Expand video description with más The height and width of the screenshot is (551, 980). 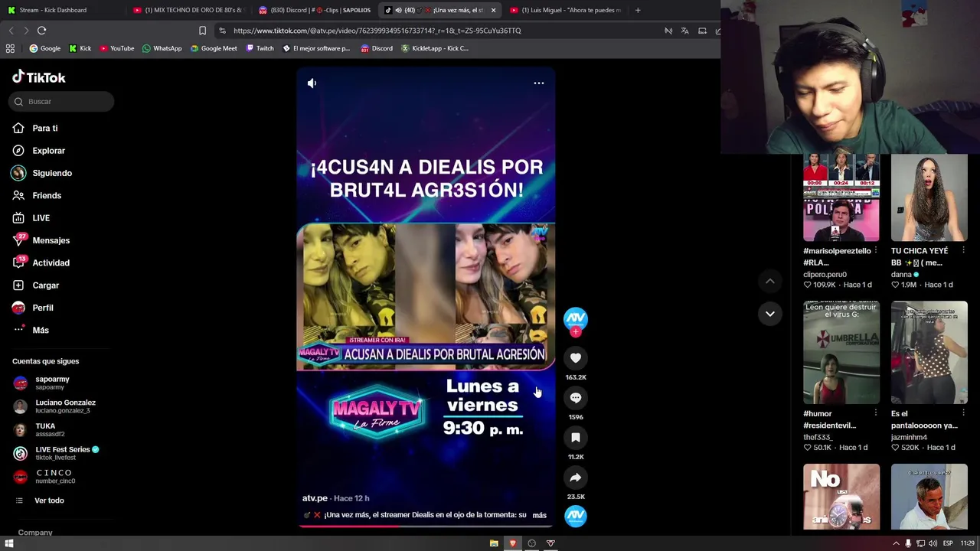pos(539,515)
